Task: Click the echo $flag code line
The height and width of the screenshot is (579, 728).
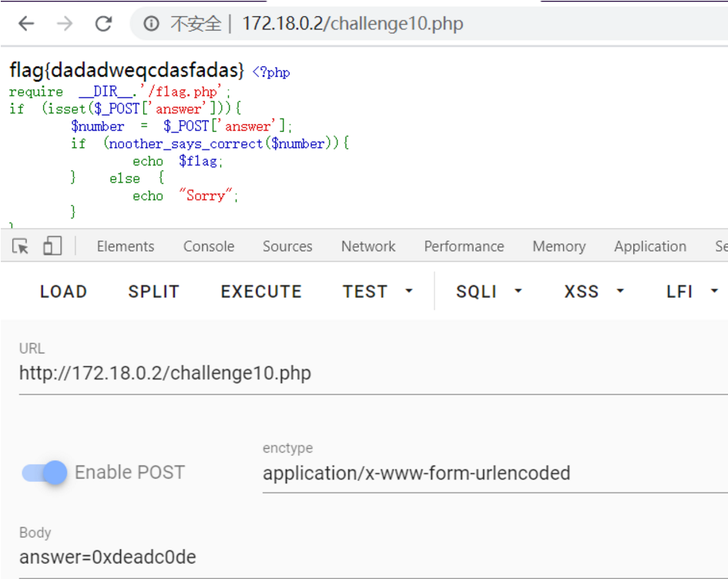Action: (x=178, y=161)
